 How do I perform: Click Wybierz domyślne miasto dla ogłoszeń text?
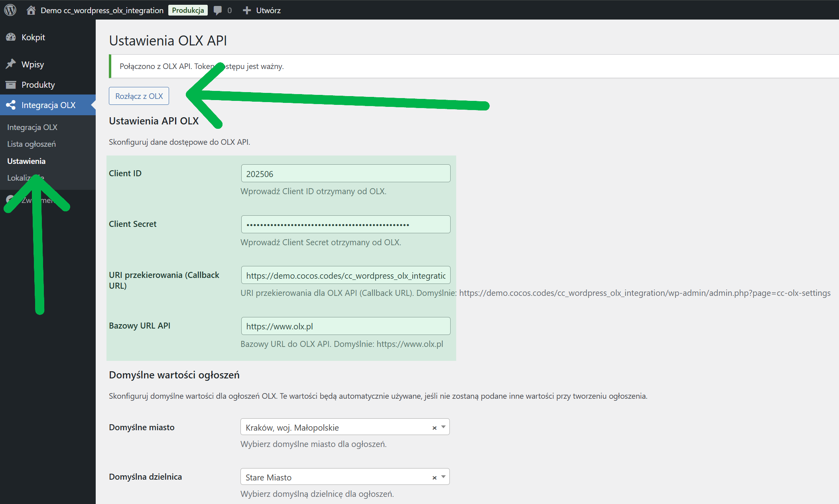click(x=313, y=444)
